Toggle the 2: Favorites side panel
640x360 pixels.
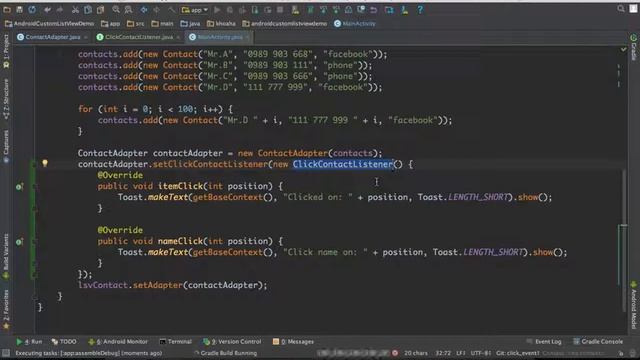tap(6, 309)
